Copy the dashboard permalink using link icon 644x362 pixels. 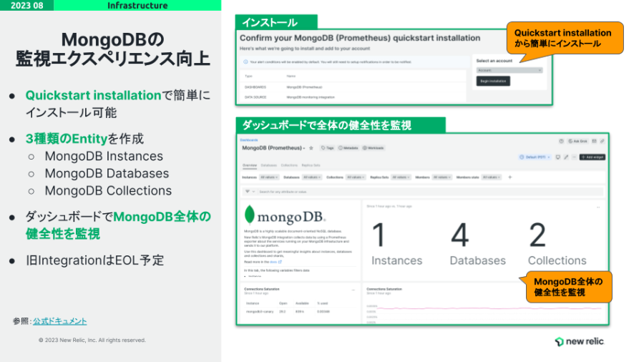coord(602,141)
